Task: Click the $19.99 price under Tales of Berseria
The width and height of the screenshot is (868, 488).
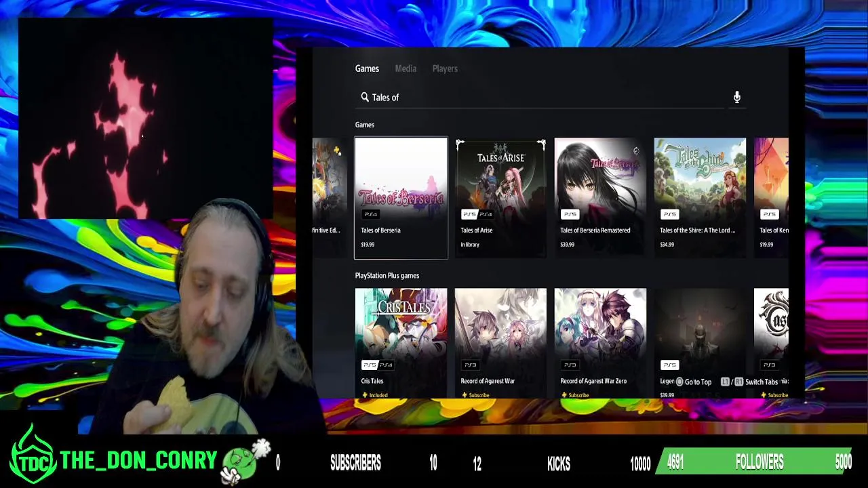Action: pos(368,245)
